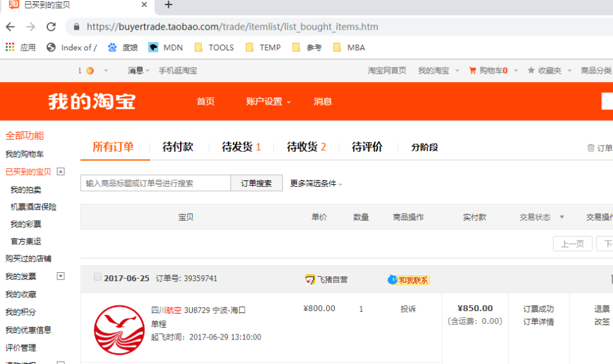Viewport: 613px width, 364px height.
Task: Open 购买过的店铺 in the sidebar
Action: coord(28,259)
